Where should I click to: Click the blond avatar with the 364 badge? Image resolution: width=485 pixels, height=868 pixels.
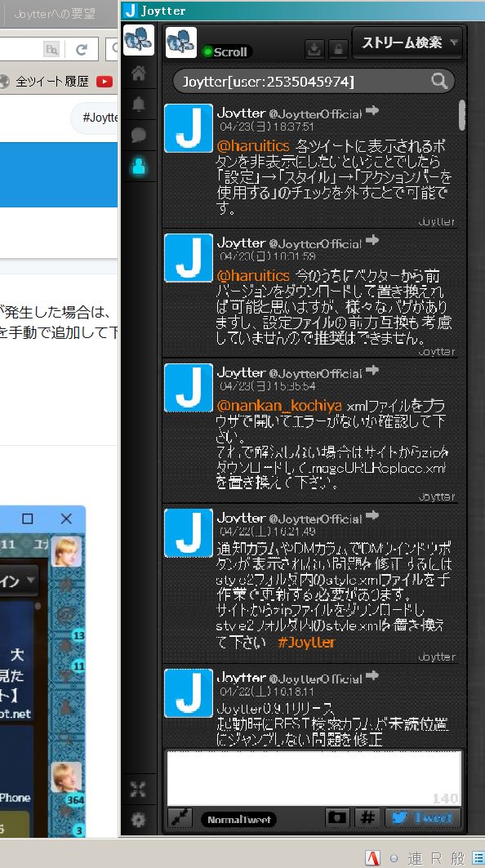[66, 777]
